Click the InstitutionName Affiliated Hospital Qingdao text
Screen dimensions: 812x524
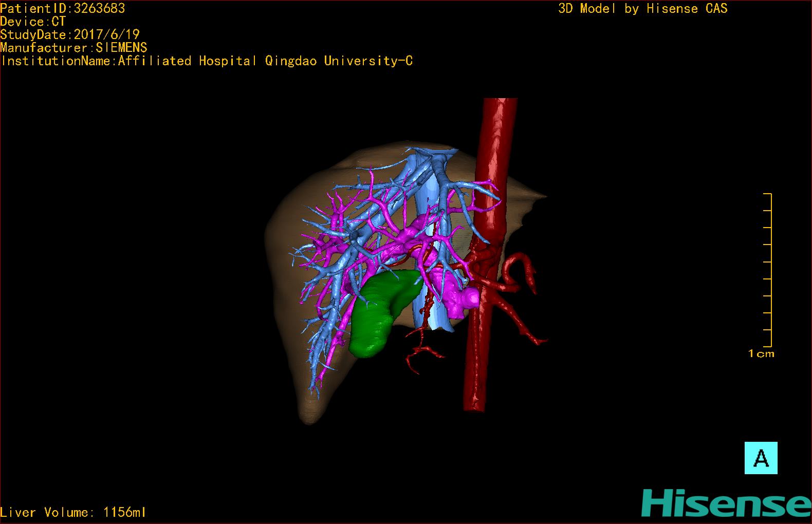(x=207, y=61)
